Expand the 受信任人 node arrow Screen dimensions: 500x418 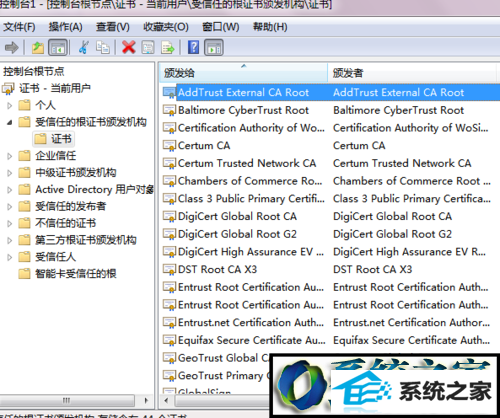pos(9,257)
